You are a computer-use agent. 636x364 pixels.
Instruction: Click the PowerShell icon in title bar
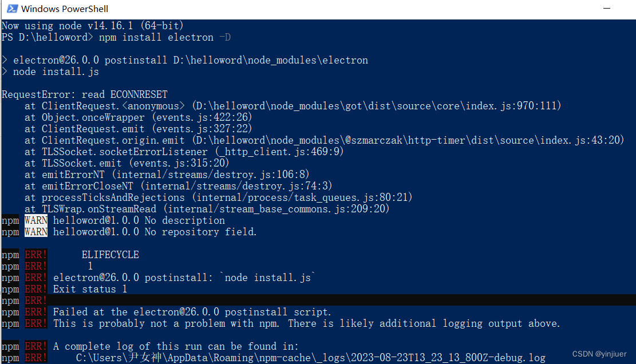[11, 9]
